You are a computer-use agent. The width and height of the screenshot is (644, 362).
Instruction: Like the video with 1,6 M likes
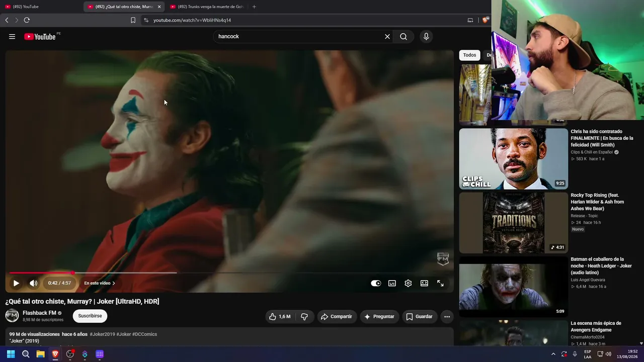pos(280,317)
